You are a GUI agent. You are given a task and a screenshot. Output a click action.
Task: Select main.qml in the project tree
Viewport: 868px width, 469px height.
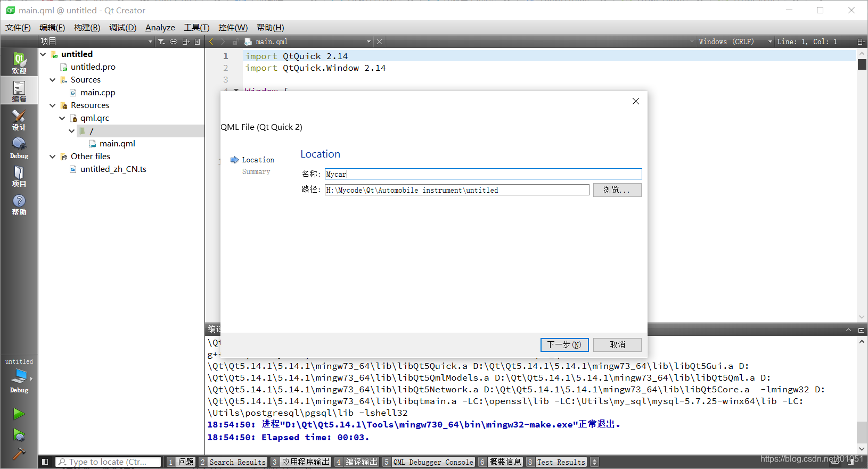(117, 144)
